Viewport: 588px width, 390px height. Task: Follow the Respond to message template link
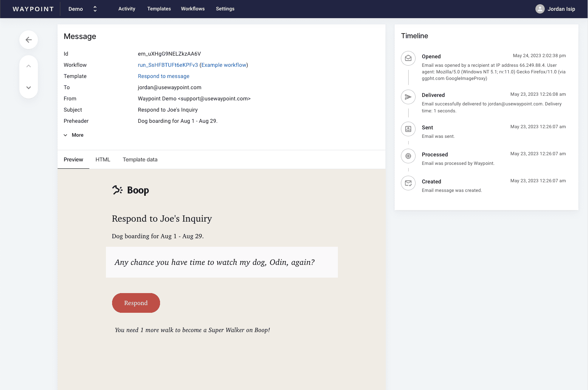pyautogui.click(x=163, y=76)
